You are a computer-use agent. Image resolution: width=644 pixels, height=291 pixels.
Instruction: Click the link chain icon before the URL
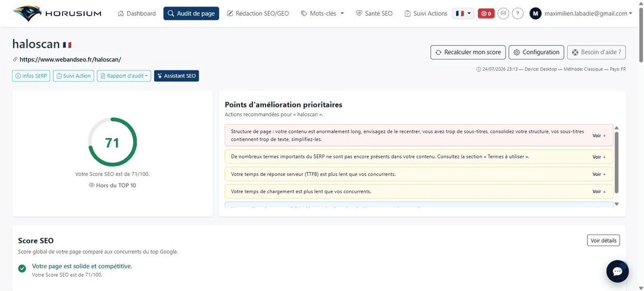point(15,60)
